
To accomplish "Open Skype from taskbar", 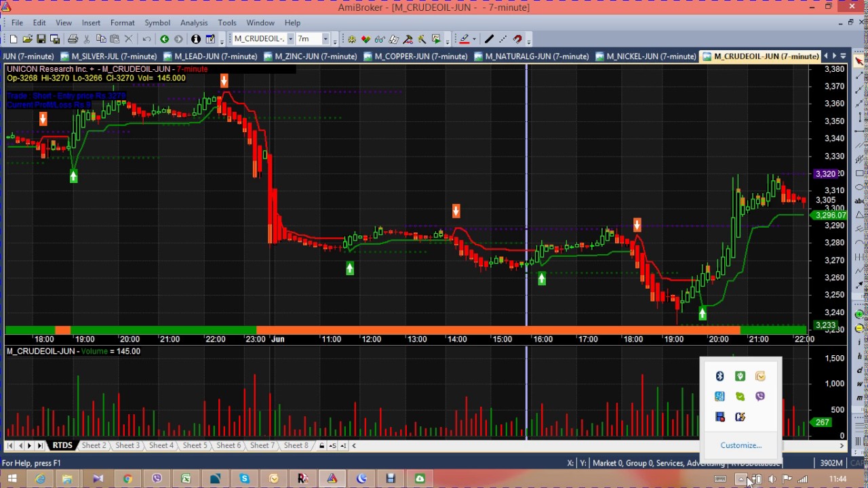I will tap(245, 479).
